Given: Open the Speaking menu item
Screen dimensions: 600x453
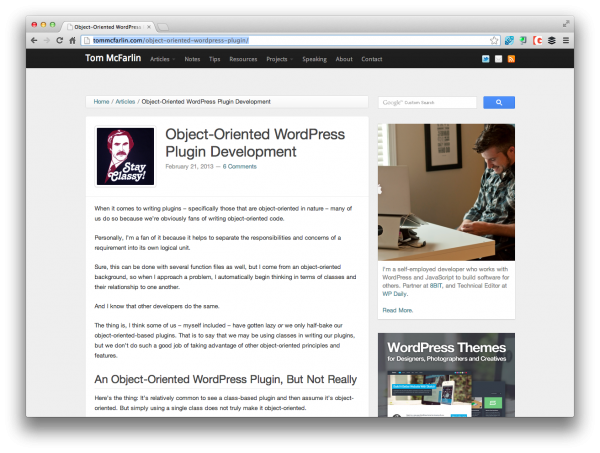Looking at the screenshot, I should pos(315,59).
